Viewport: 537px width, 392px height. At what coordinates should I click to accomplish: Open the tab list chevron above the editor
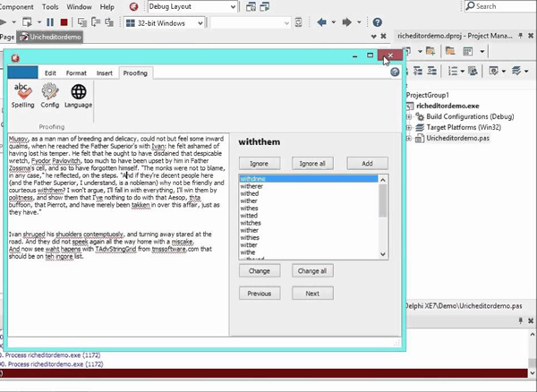pyautogui.click(x=373, y=36)
